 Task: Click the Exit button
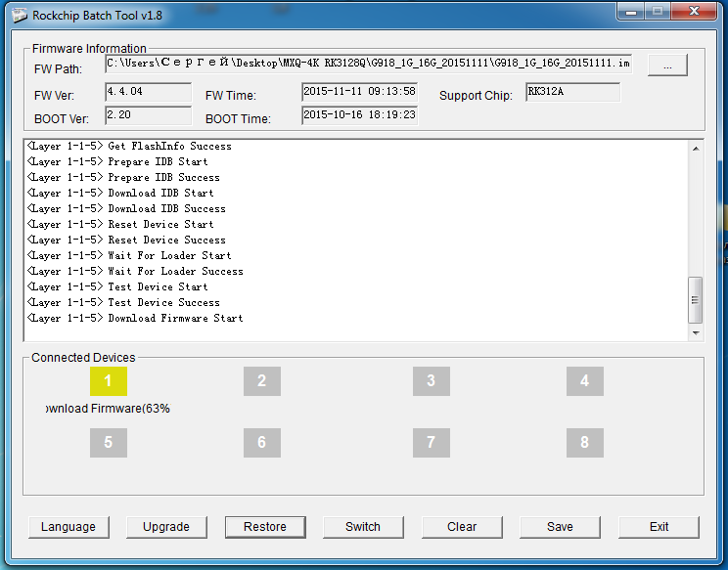[659, 527]
